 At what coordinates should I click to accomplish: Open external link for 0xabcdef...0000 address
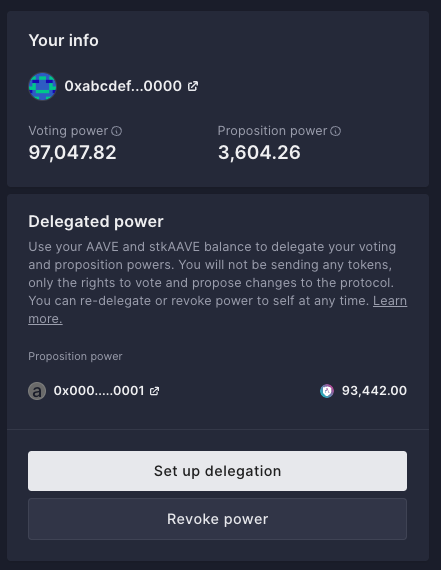coord(193,86)
